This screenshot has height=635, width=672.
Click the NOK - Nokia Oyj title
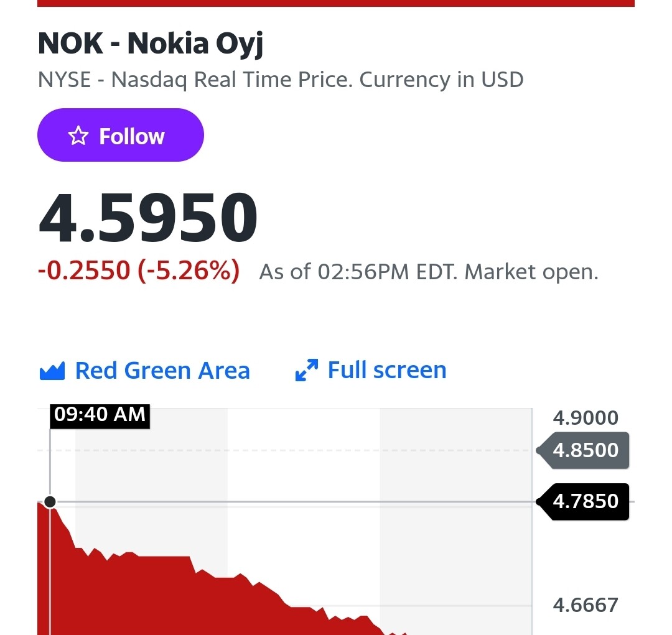click(151, 44)
